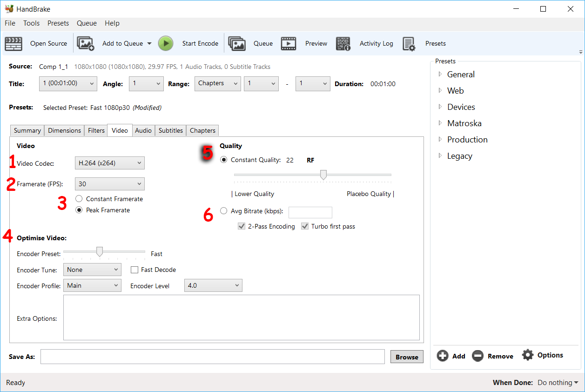585x392 pixels.
Task: Click the toolbar overflow arrow at right edge
Action: (581, 52)
